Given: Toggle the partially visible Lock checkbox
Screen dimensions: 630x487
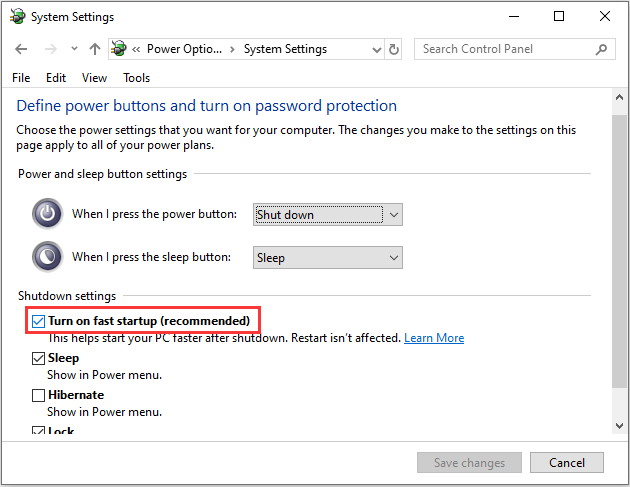Looking at the screenshot, I should tap(38, 430).
